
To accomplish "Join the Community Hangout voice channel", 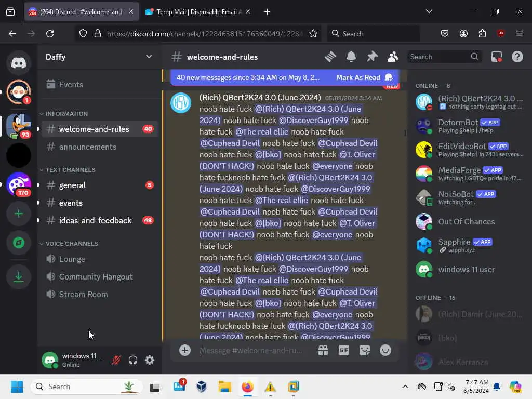I will coord(100,276).
